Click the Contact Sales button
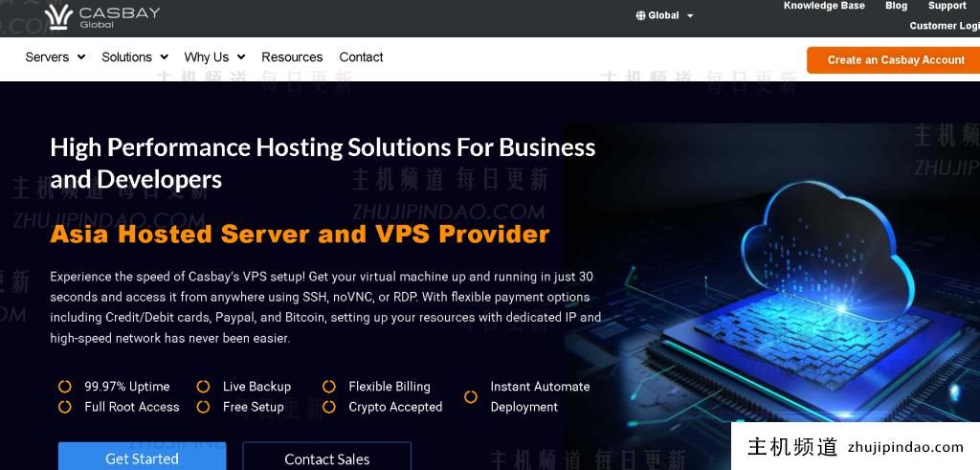 pyautogui.click(x=327, y=457)
